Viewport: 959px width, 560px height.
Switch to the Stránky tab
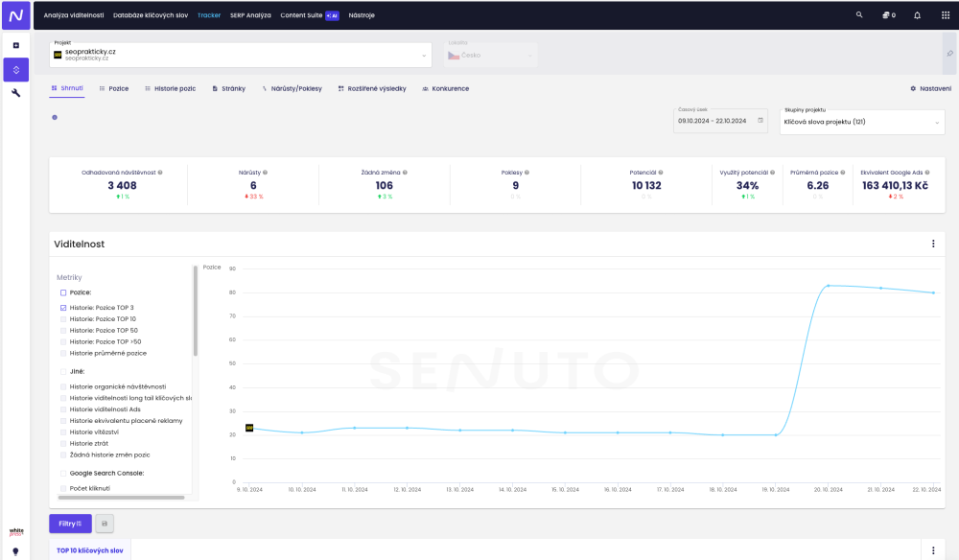229,88
